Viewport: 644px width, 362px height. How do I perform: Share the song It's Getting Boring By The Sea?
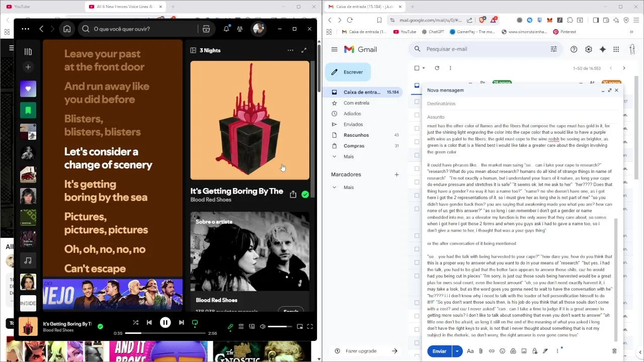(x=293, y=194)
